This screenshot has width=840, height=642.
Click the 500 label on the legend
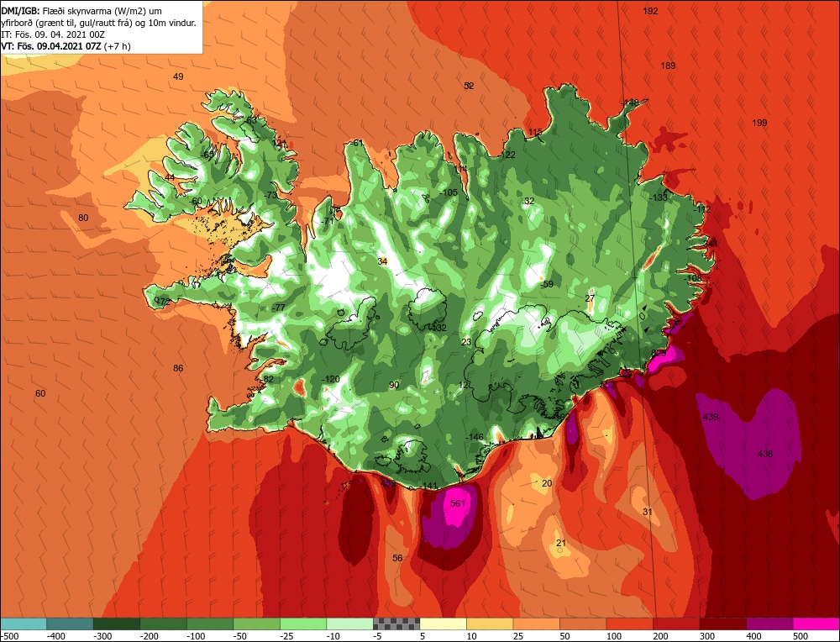coord(801,636)
